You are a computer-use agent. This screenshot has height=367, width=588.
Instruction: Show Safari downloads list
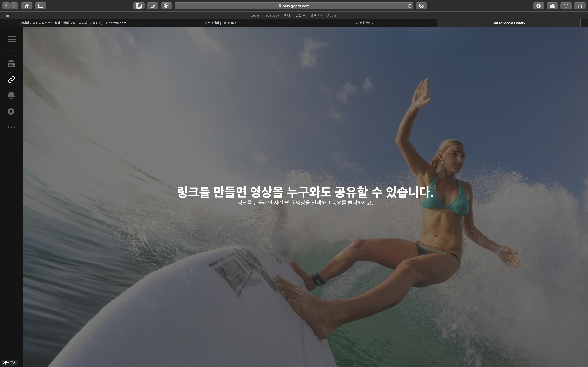click(x=538, y=6)
